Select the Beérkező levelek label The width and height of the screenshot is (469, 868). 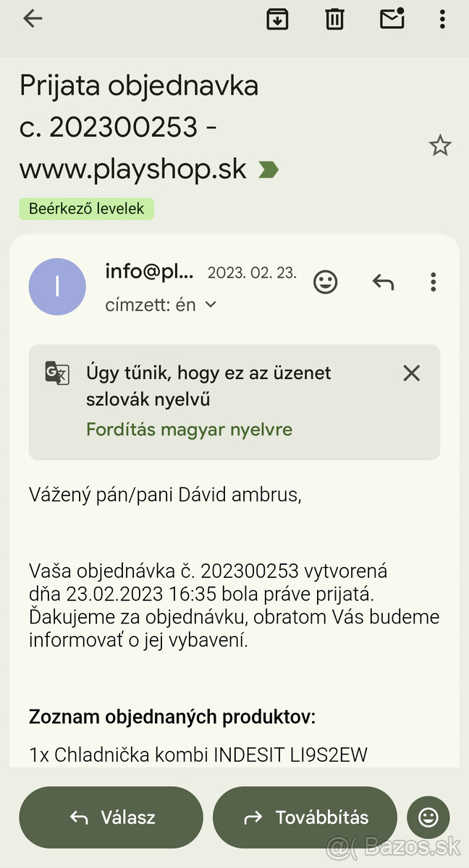click(86, 208)
